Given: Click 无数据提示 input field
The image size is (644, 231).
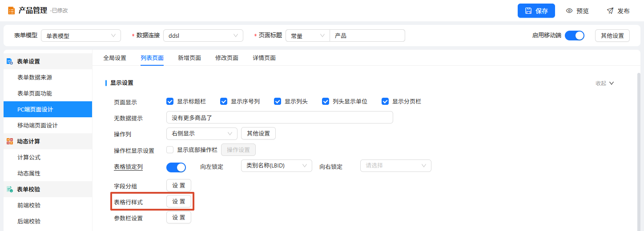Looking at the screenshot, I should click(x=280, y=117).
